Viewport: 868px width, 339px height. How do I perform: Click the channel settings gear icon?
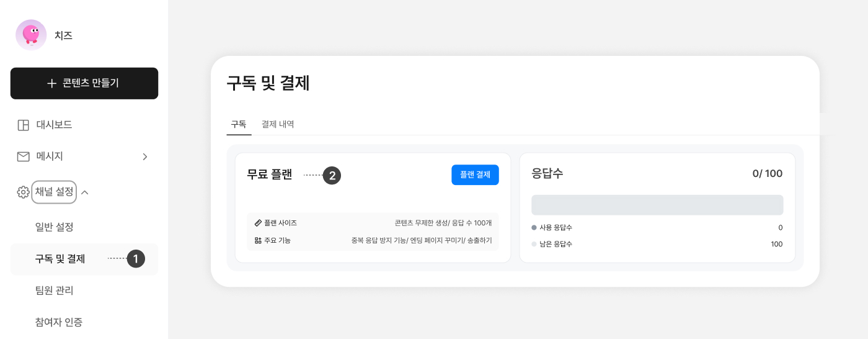click(23, 192)
